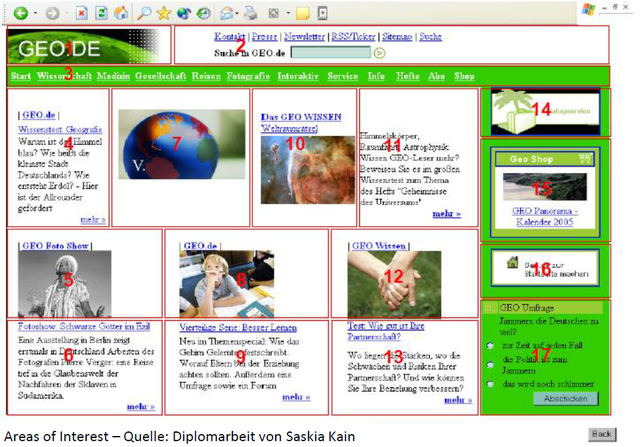Open 'Fotoshow: Schwarze Götter im Exil' link
The height and width of the screenshot is (447, 640).
pyautogui.click(x=84, y=326)
